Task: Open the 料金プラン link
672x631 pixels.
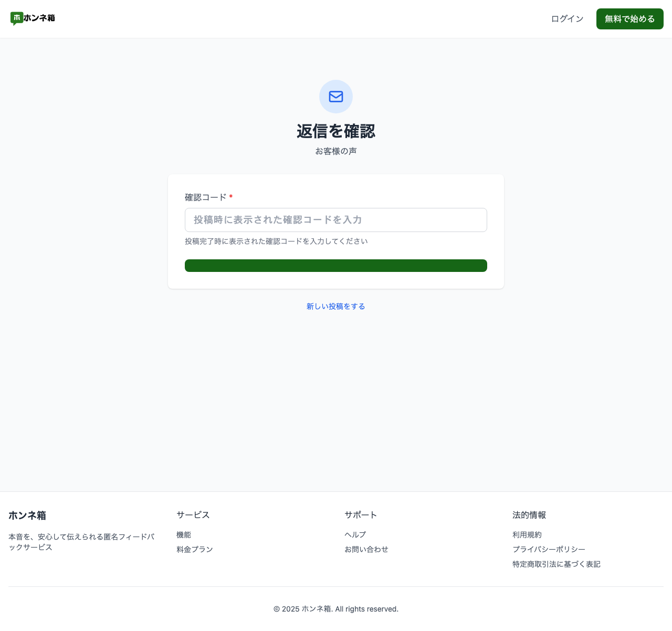Action: 194,550
